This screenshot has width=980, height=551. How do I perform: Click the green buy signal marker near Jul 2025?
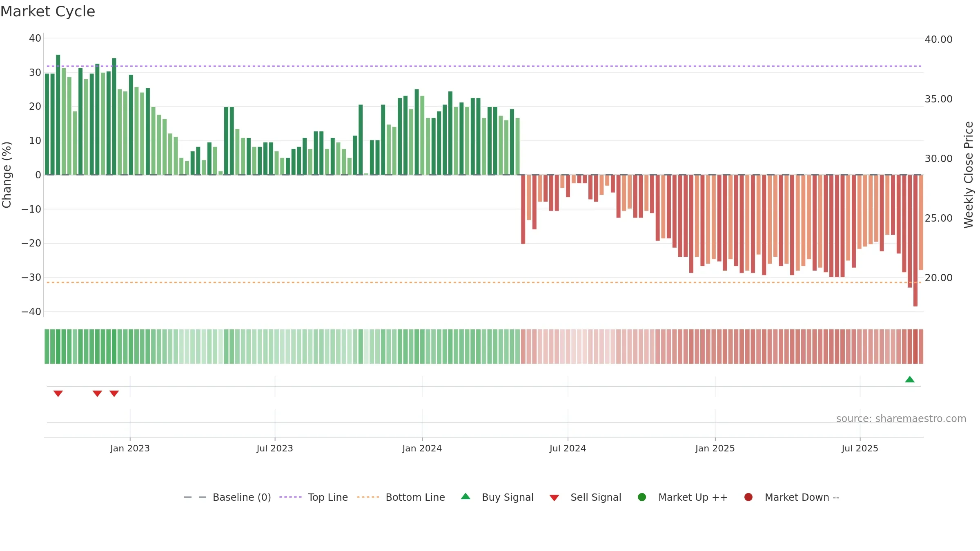coord(910,379)
